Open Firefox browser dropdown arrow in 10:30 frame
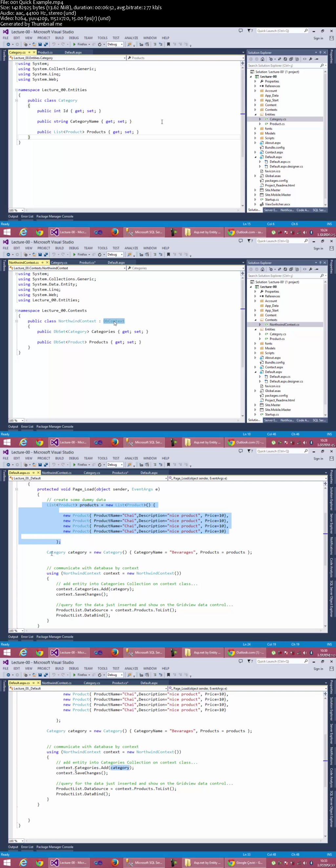 89,465
